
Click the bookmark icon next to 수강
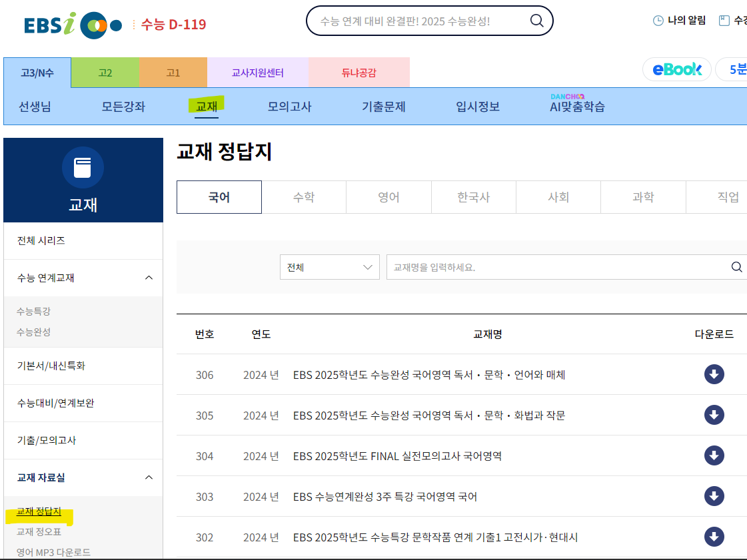[722, 21]
